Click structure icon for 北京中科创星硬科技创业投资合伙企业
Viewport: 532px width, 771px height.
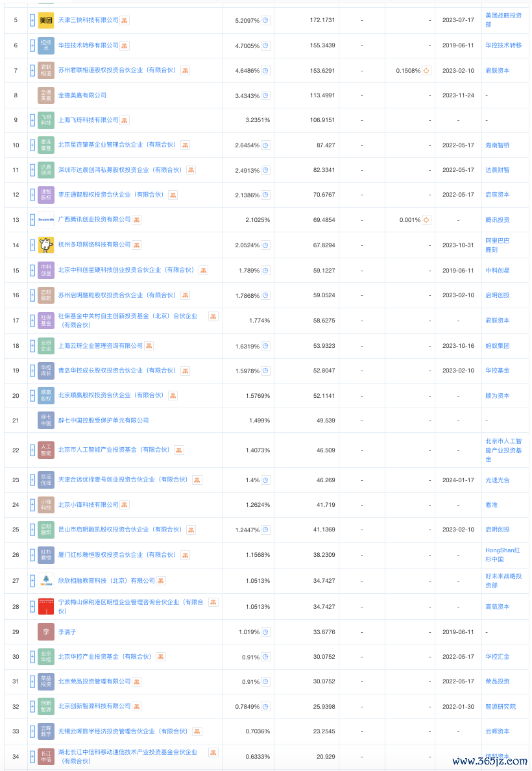coord(203,271)
